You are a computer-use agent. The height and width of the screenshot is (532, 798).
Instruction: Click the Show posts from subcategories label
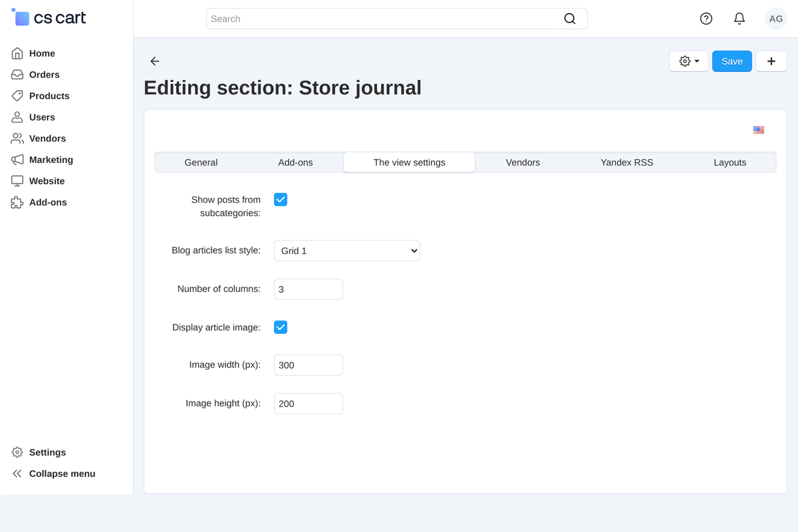point(226,206)
